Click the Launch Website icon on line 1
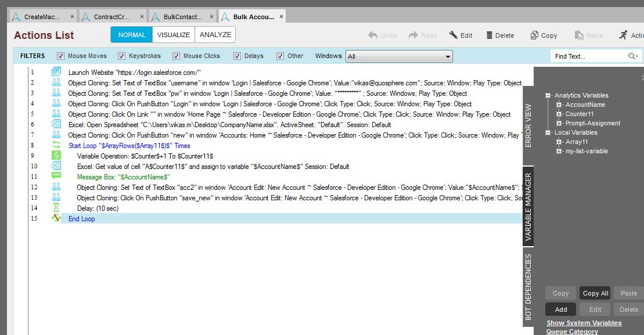This screenshot has width=644, height=335. point(56,73)
